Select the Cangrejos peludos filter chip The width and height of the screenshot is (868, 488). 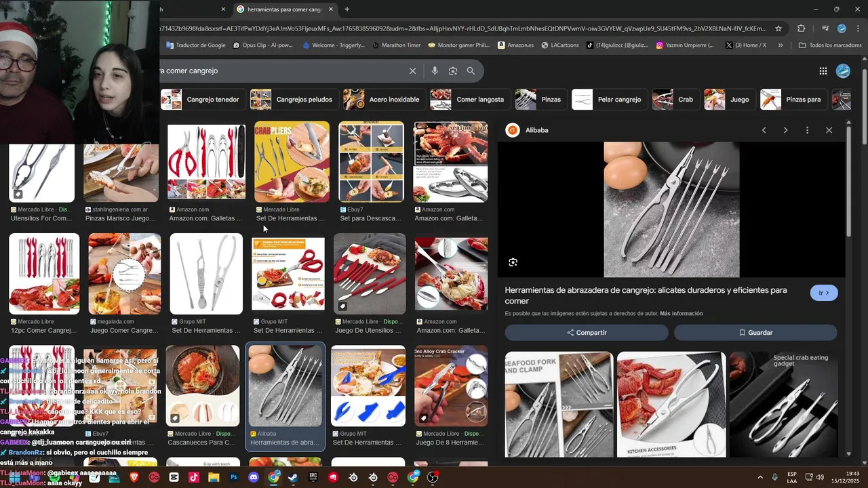pos(294,100)
